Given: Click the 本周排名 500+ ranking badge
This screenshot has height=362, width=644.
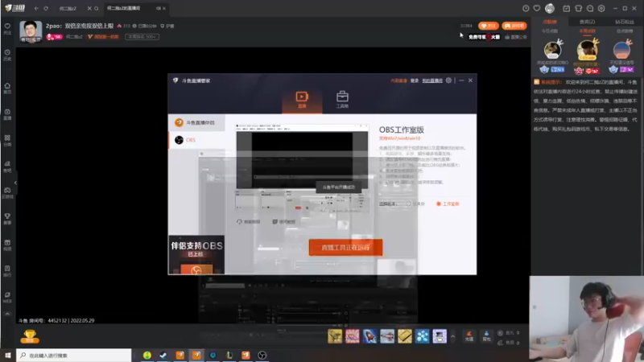Looking at the screenshot, I should 142,37.
